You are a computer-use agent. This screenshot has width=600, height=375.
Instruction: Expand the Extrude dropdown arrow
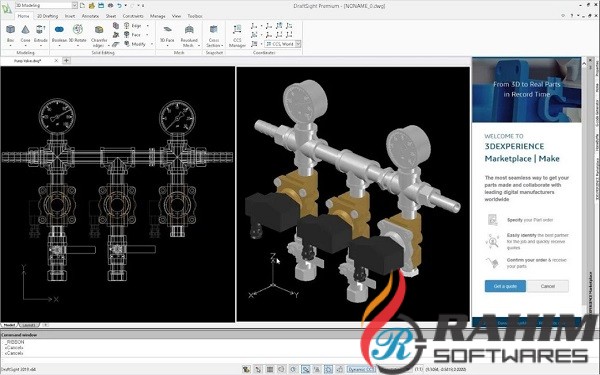pos(41,46)
